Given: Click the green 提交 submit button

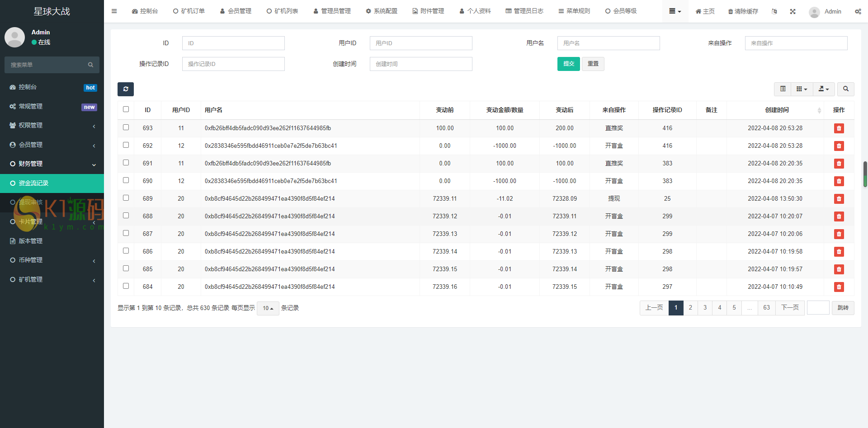Looking at the screenshot, I should pyautogui.click(x=568, y=64).
